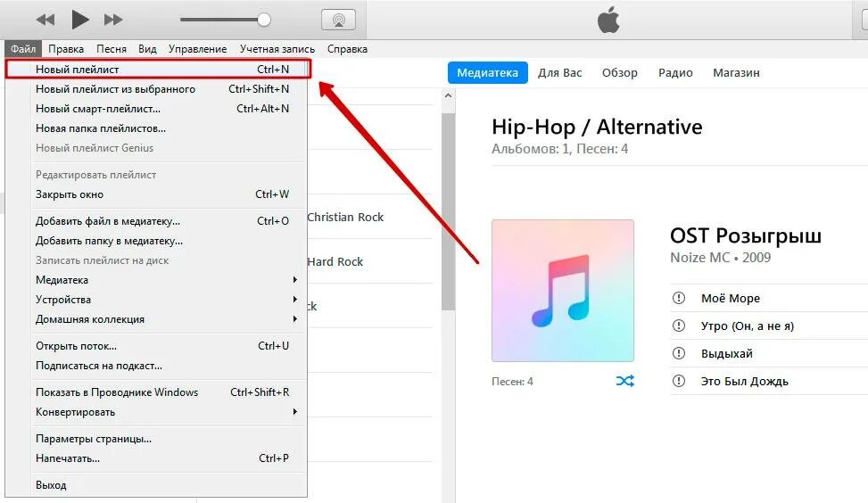The image size is (868, 503).
Task: Click the volume slider knob
Action: (264, 20)
